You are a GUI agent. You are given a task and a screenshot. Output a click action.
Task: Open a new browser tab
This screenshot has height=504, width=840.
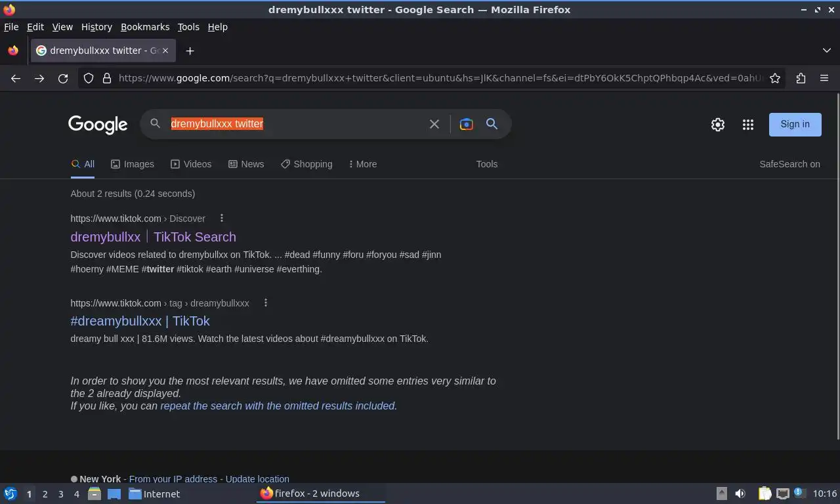190,51
